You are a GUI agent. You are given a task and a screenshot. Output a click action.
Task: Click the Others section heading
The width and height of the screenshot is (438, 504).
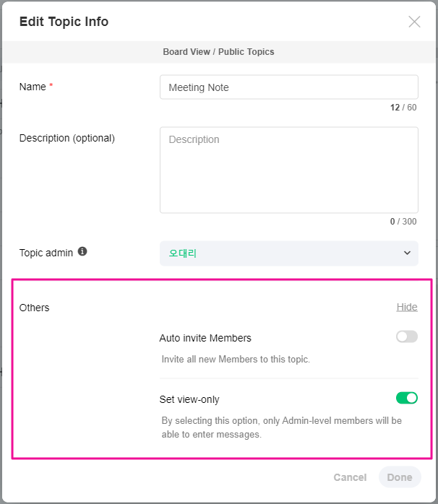tap(34, 308)
